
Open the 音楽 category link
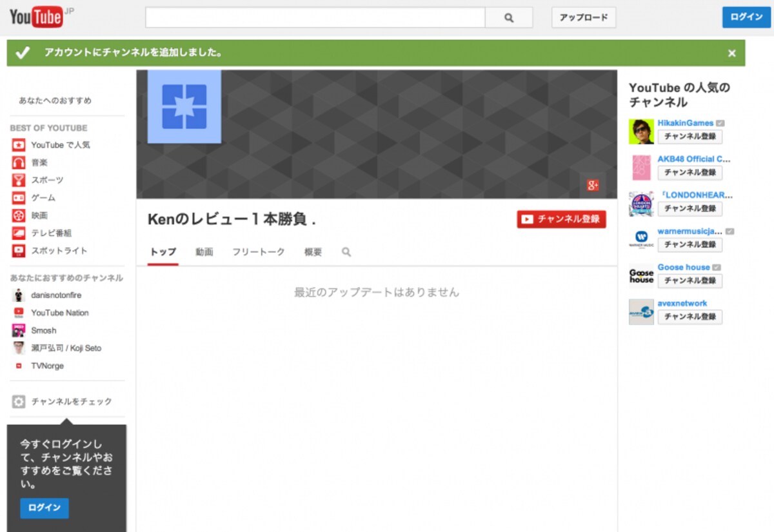(x=39, y=163)
